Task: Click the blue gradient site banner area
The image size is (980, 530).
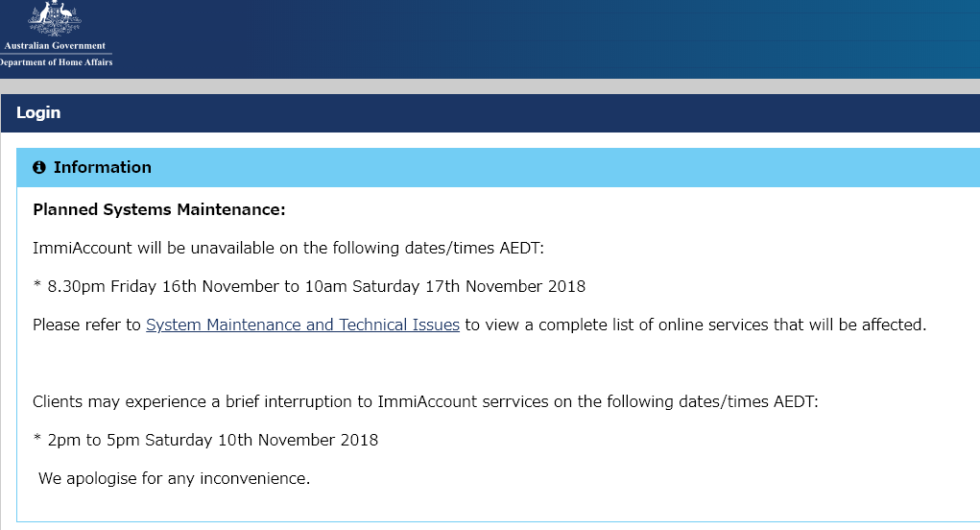Action: pyautogui.click(x=543, y=38)
